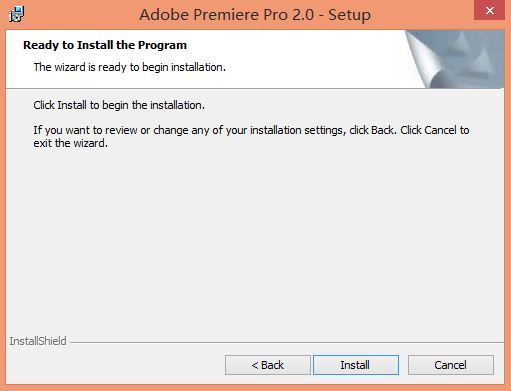Click the Install button to begin installation

pyautogui.click(x=356, y=365)
